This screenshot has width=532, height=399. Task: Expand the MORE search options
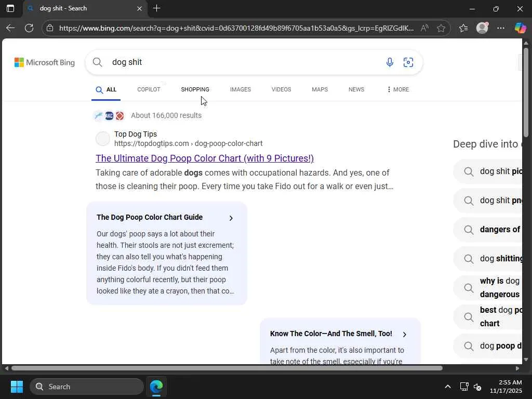coord(398,89)
